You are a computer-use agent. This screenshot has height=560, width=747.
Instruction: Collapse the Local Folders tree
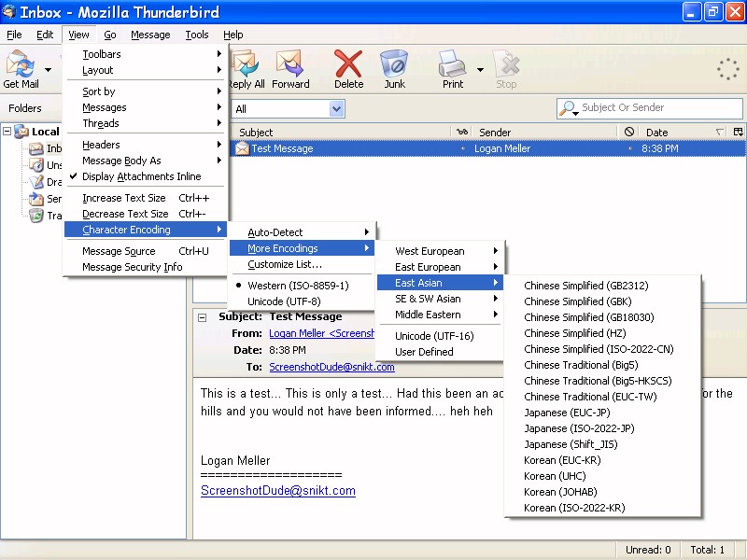(7, 131)
